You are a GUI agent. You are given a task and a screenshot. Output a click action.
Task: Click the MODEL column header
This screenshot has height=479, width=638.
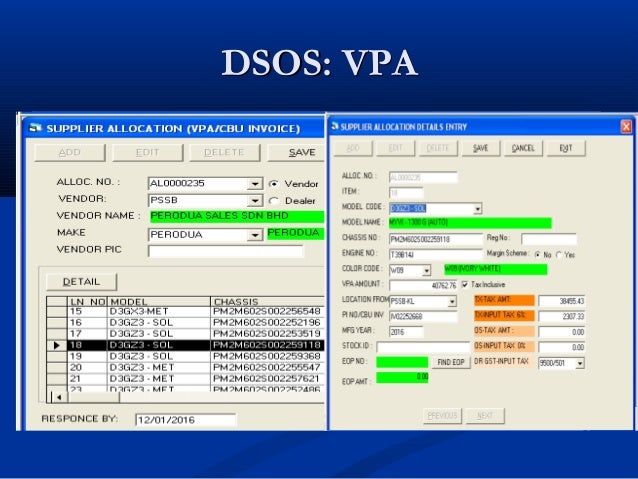[159, 302]
